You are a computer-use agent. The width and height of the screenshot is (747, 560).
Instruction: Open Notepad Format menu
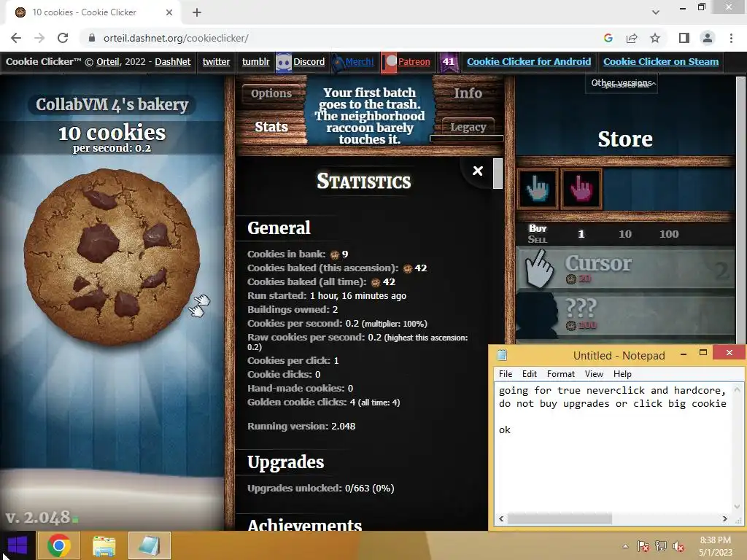click(561, 374)
